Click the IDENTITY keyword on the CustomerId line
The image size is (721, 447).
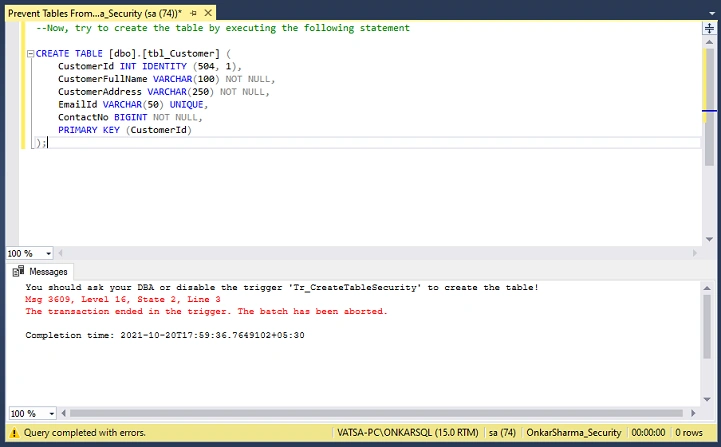[164, 66]
